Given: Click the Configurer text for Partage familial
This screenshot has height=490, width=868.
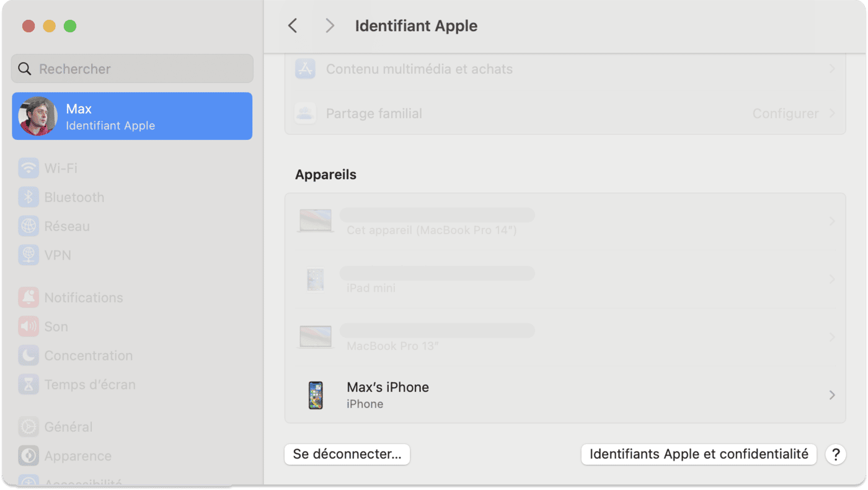Looking at the screenshot, I should pyautogui.click(x=786, y=113).
